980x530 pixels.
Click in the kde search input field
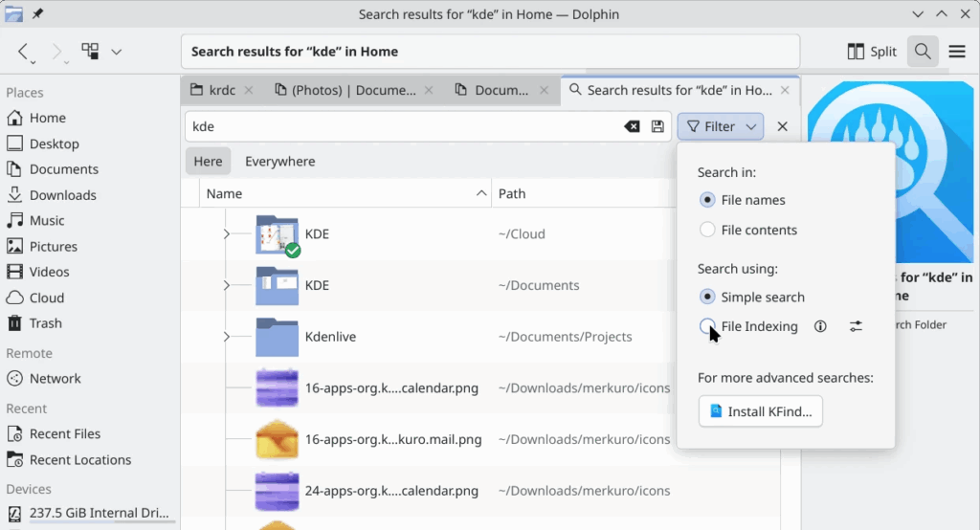(x=402, y=126)
